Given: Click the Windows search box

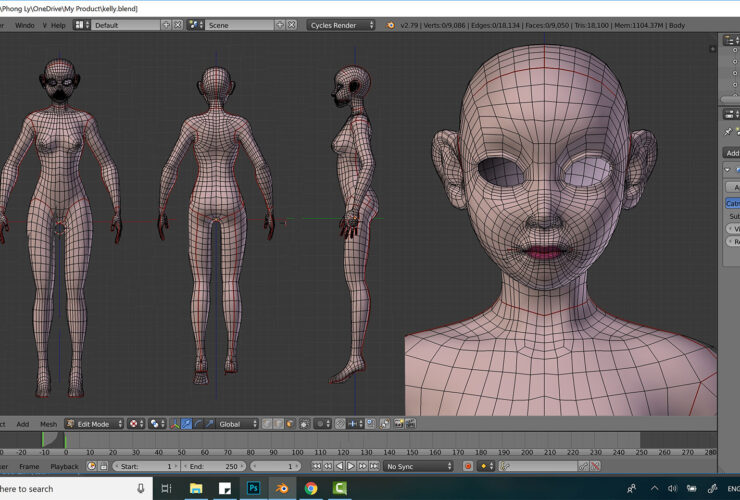Looking at the screenshot, I should (76, 489).
